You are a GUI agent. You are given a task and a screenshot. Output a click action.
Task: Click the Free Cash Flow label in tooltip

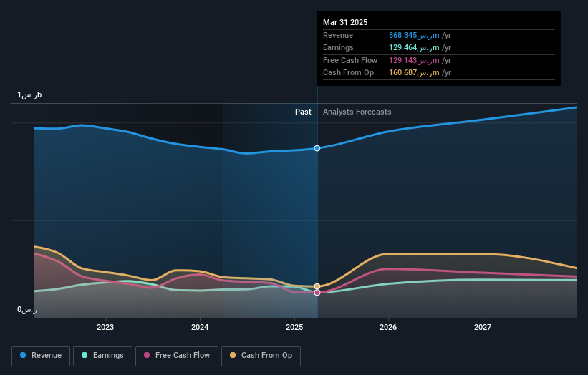(350, 60)
